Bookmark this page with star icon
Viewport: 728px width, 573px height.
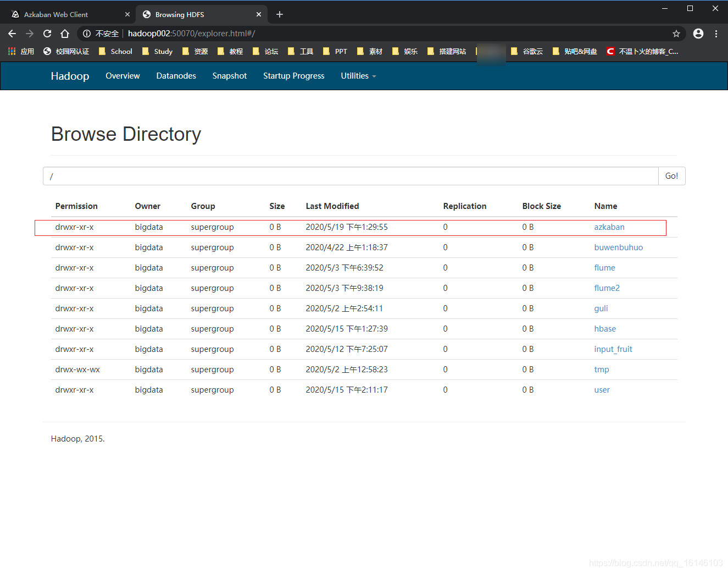676,34
